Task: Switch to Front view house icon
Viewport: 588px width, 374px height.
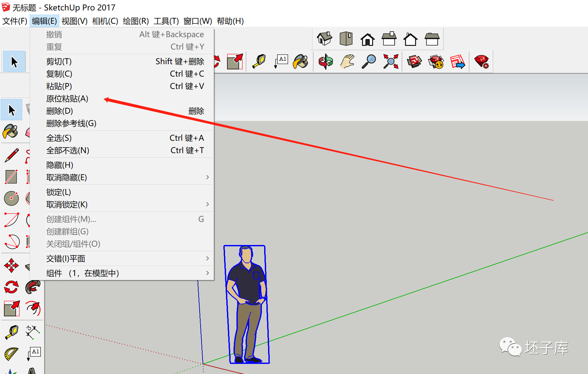Action: (368, 39)
